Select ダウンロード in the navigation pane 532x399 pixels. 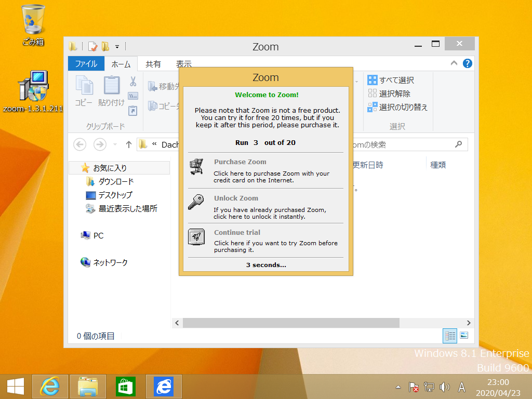pos(111,181)
